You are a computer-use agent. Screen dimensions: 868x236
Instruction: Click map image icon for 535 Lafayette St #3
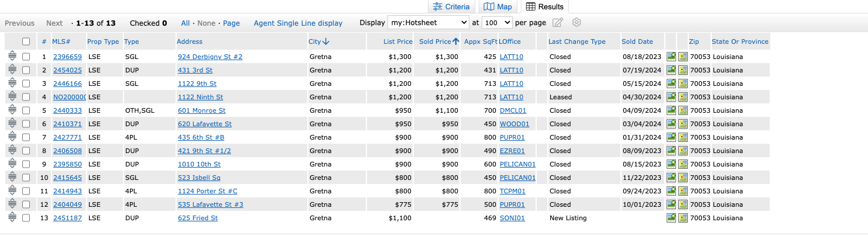tap(683, 204)
